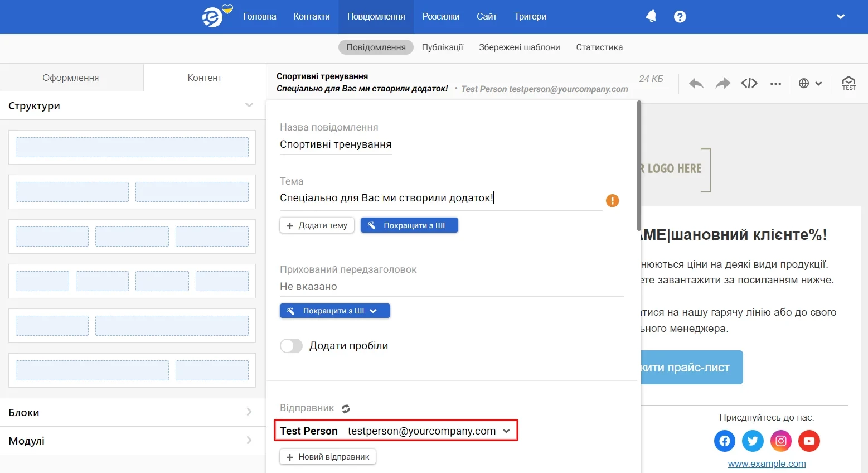The width and height of the screenshot is (868, 473).
Task: Open the HTML code editor icon
Action: [x=749, y=84]
